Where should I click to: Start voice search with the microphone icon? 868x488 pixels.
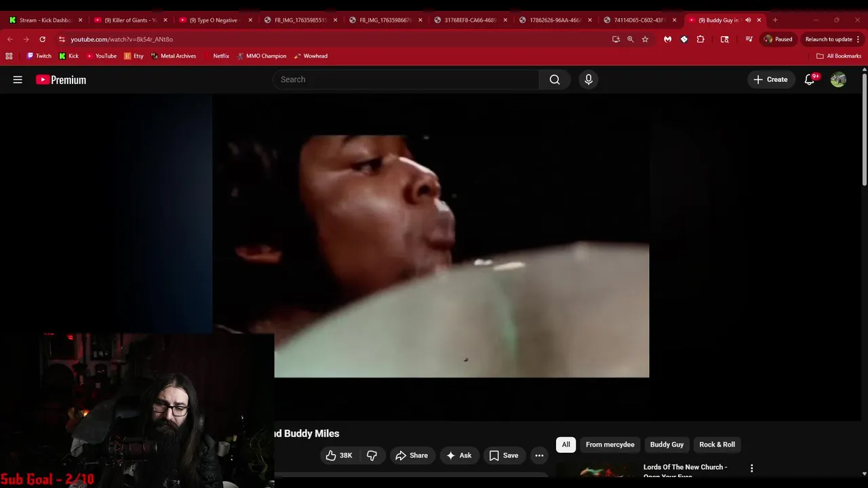[x=589, y=79]
